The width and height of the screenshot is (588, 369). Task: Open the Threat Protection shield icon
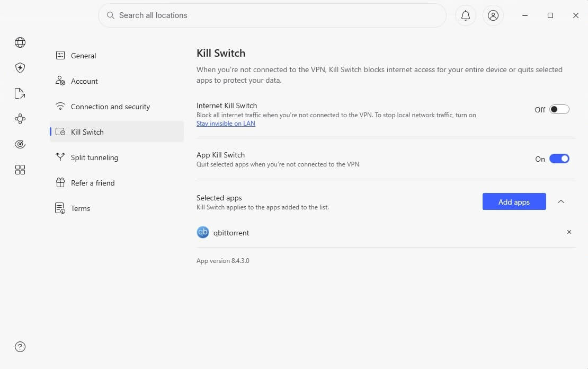click(x=20, y=68)
